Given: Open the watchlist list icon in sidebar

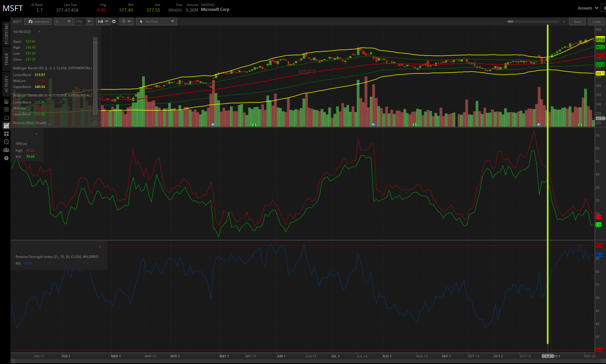Looking at the screenshot, I should [x=6, y=109].
